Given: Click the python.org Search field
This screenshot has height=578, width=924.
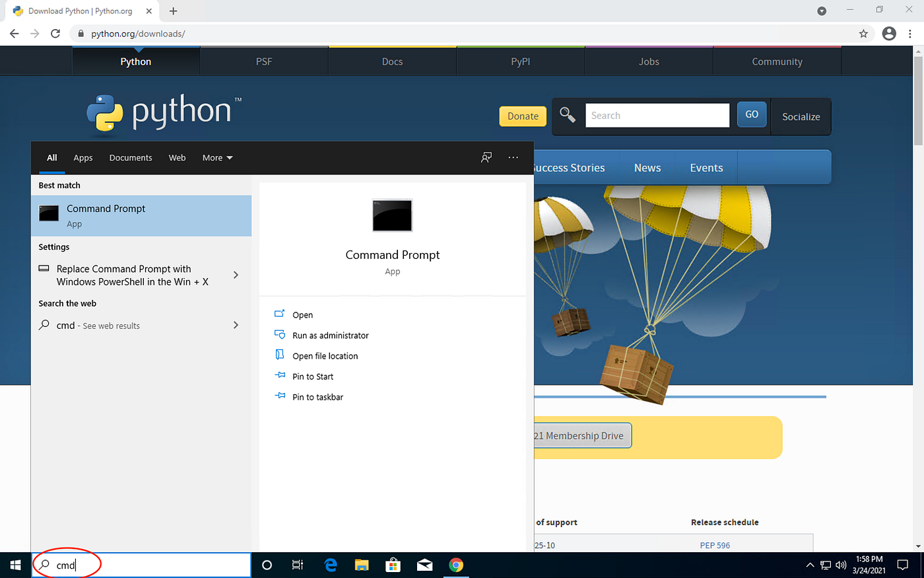Looking at the screenshot, I should [657, 116].
